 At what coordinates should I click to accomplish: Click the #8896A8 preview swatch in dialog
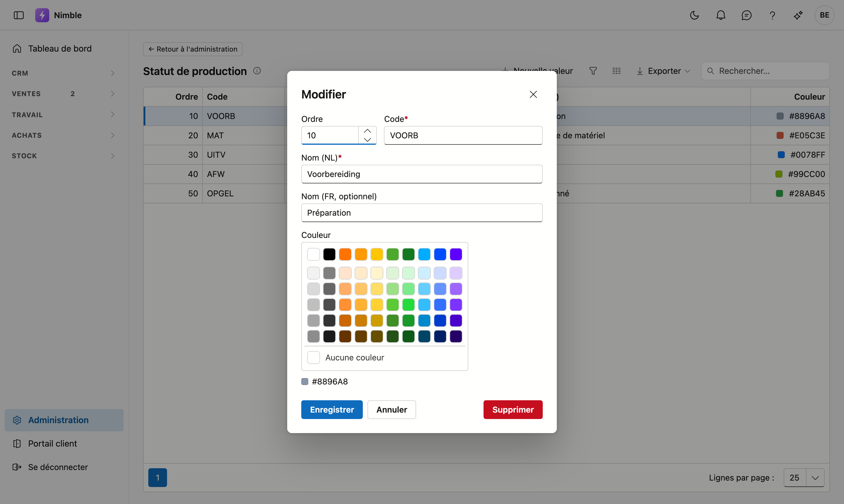click(x=305, y=382)
